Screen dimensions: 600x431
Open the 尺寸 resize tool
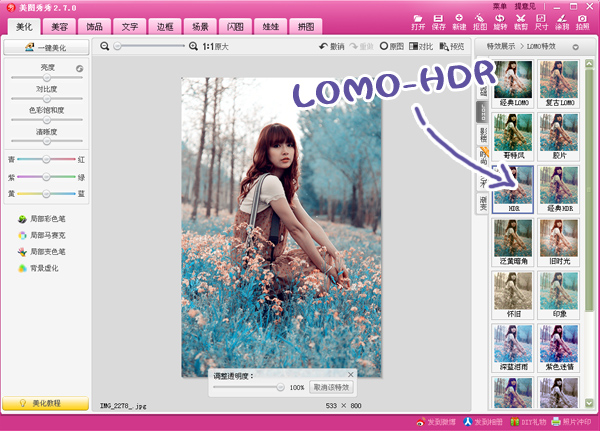(541, 22)
